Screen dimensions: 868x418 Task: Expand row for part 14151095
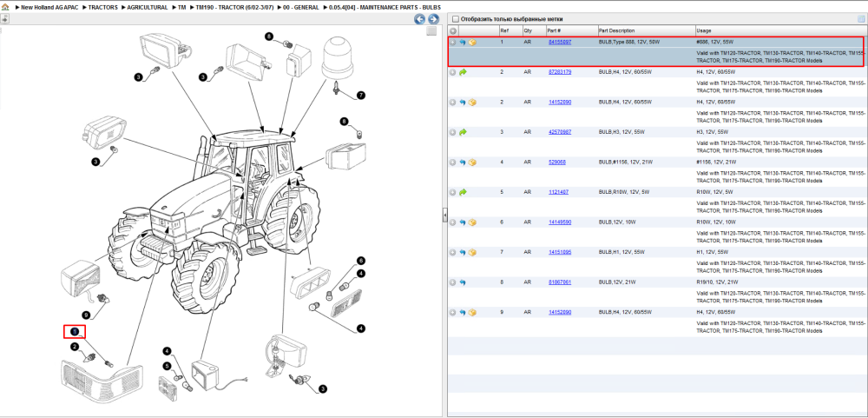[x=453, y=252]
